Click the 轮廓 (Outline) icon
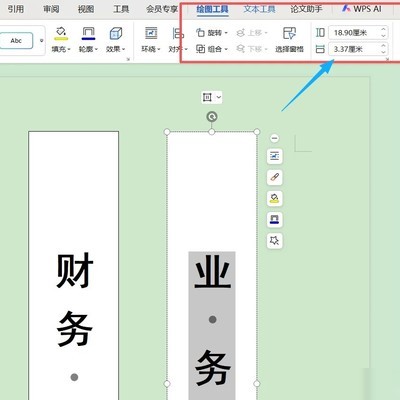 (88, 33)
